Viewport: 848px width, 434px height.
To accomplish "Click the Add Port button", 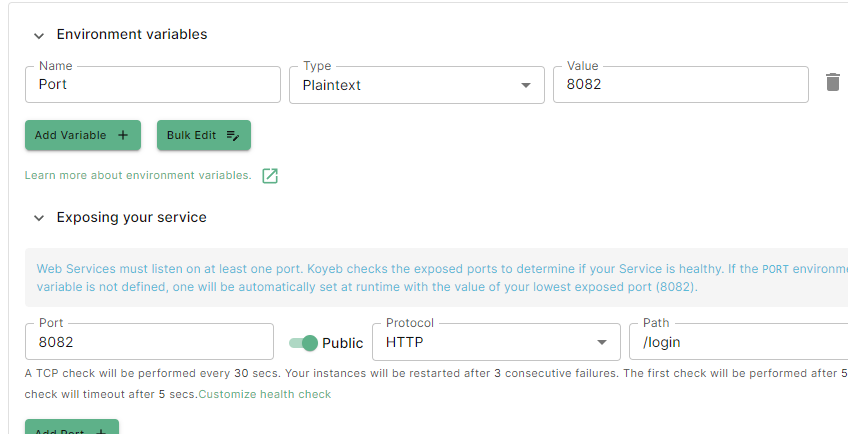I will 71,430.
